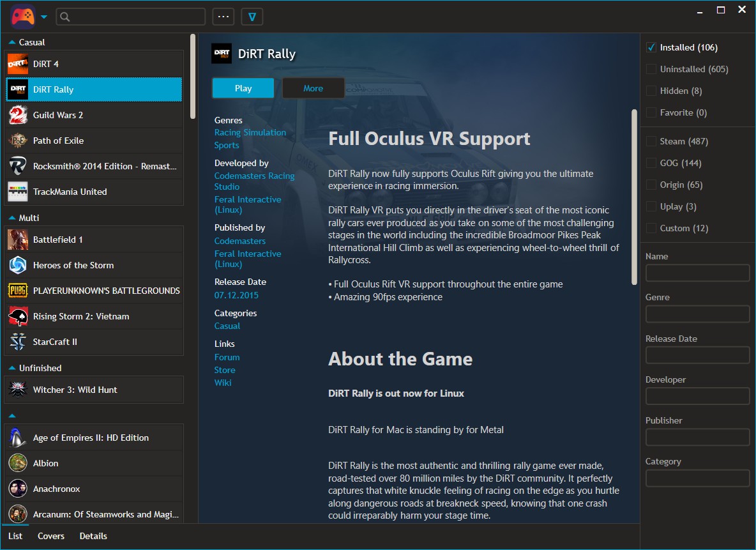Check the GOG (144) library filter
The height and width of the screenshot is (550, 756).
(651, 163)
